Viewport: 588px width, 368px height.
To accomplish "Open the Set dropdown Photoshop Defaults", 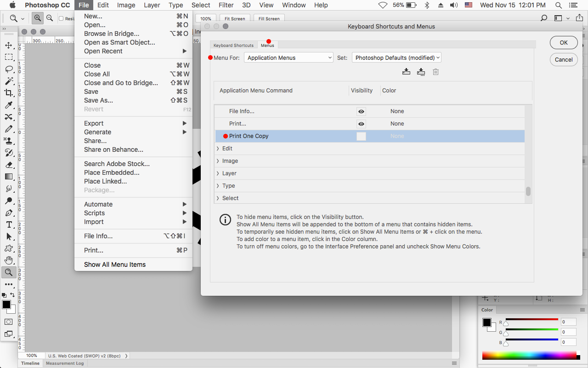I will 396,57.
